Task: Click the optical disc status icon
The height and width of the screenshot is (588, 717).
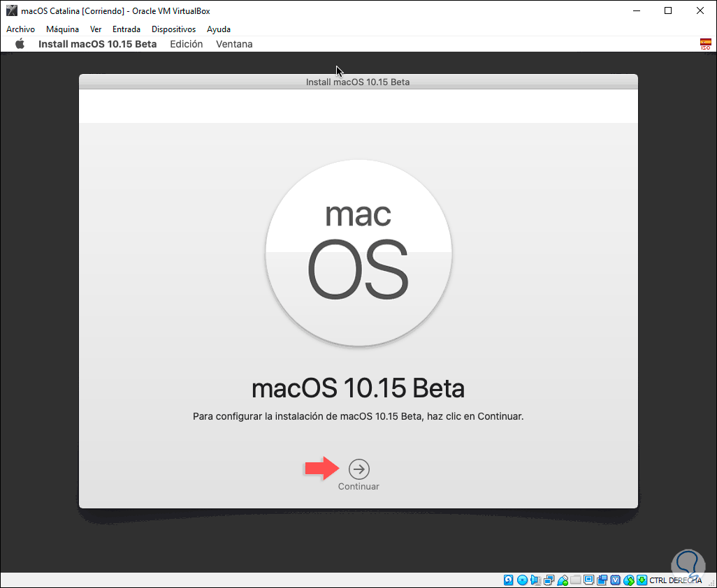Action: click(522, 580)
